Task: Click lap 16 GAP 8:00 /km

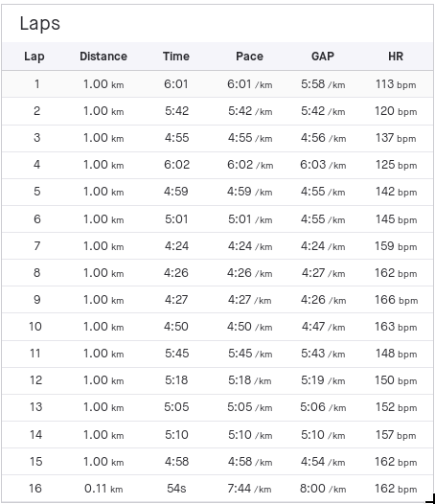Action: click(x=323, y=489)
